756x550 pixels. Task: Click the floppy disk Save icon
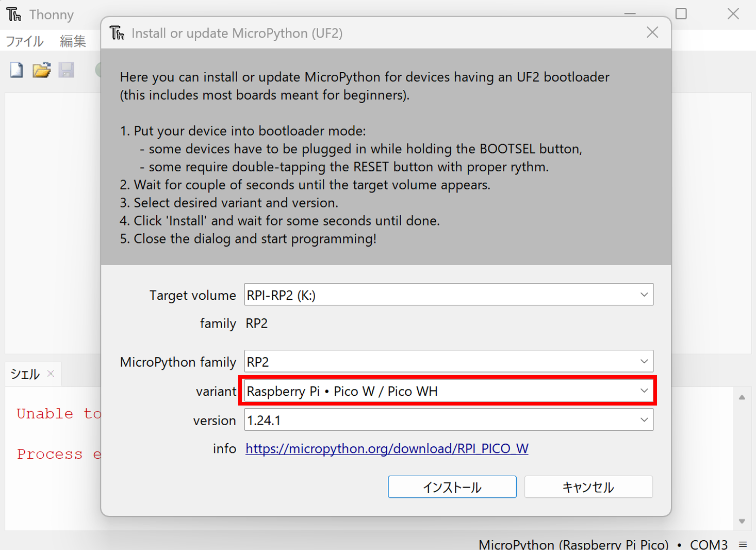pos(67,70)
